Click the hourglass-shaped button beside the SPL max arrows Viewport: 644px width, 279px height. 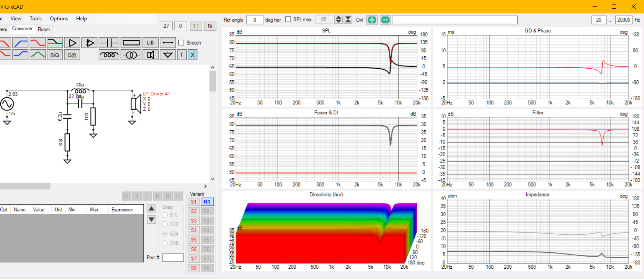point(348,20)
